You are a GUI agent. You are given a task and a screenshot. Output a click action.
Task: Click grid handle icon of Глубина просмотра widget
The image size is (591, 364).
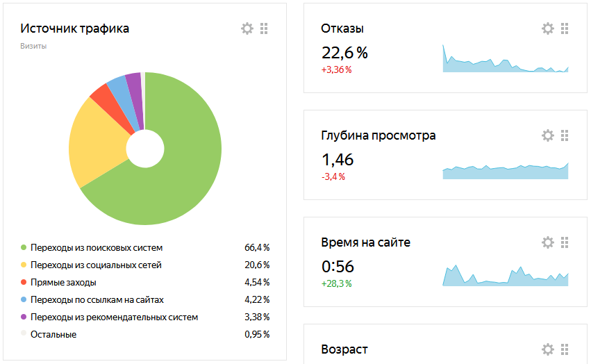tap(564, 135)
